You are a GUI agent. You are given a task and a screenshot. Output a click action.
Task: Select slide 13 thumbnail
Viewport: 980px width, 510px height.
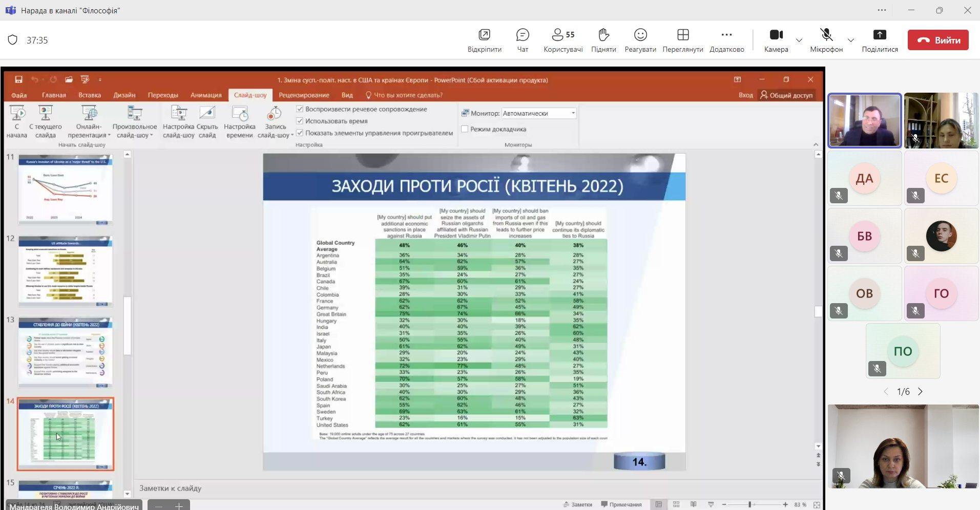pyautogui.click(x=66, y=352)
